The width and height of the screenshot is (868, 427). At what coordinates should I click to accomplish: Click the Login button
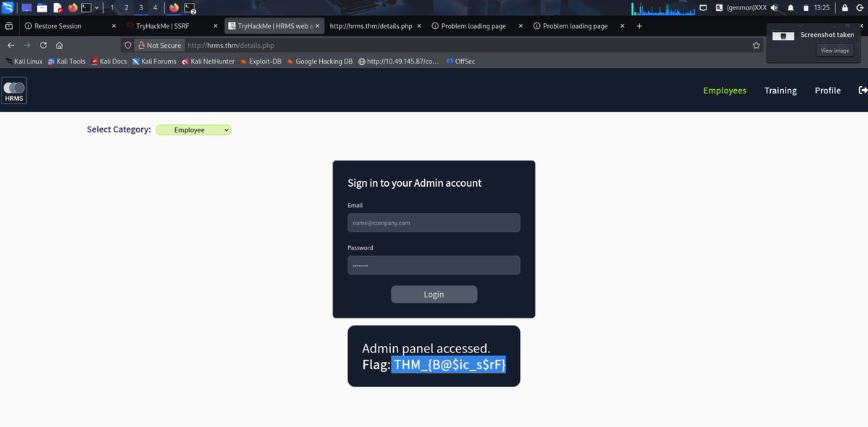pyautogui.click(x=434, y=295)
